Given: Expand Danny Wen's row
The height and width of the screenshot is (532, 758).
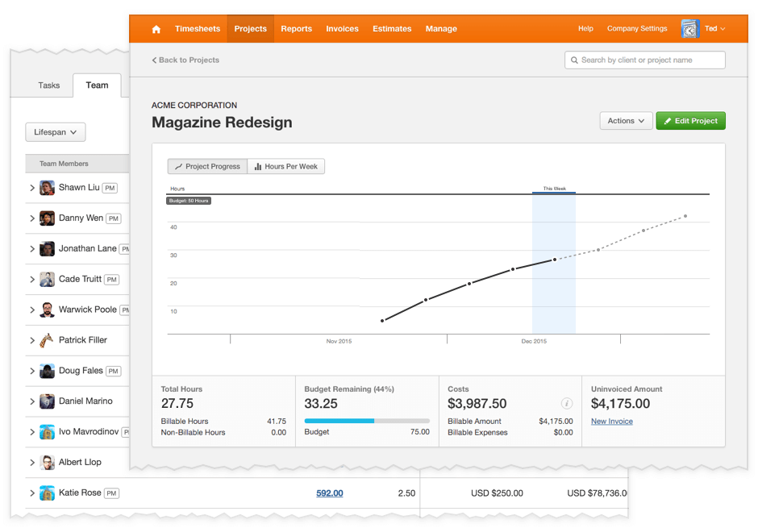Looking at the screenshot, I should click(x=32, y=218).
